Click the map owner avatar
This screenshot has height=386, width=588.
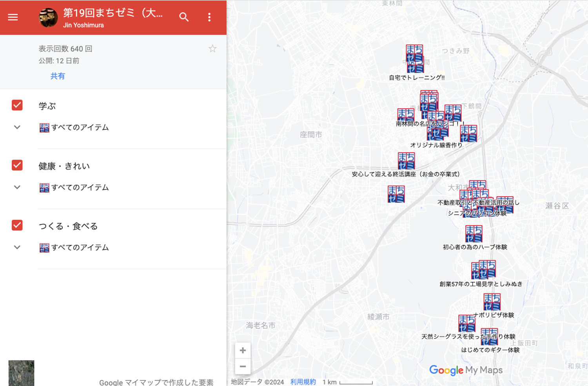click(48, 17)
